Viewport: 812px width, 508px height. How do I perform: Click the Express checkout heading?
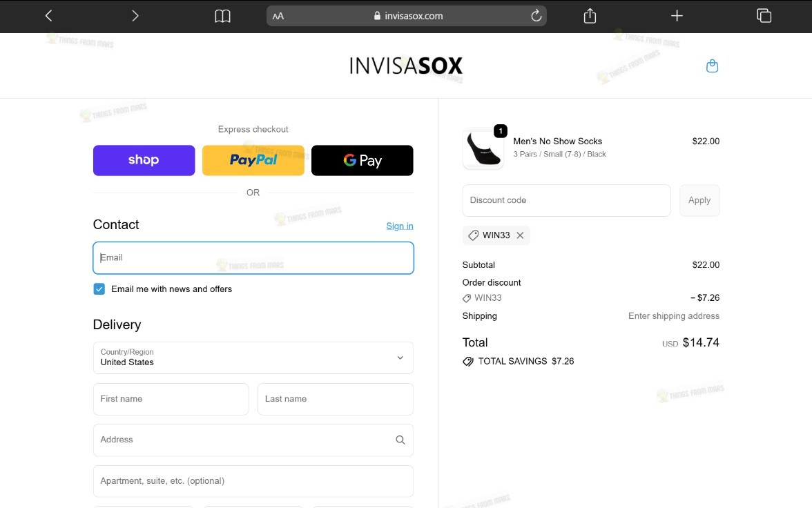point(253,130)
